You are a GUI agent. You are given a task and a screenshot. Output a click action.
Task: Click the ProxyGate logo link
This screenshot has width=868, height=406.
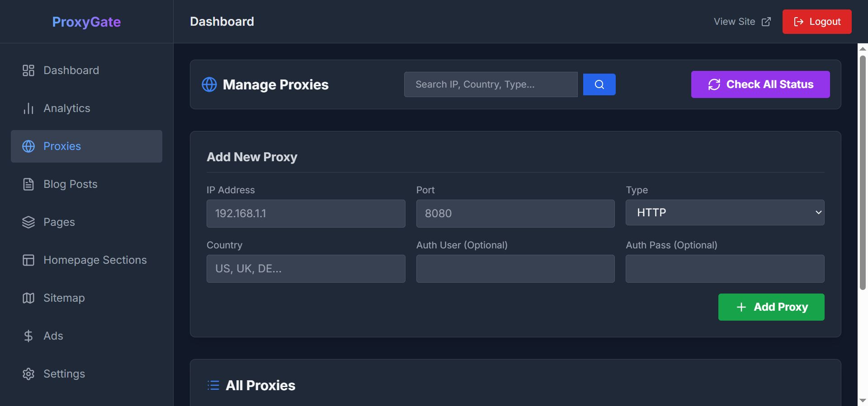click(x=86, y=22)
